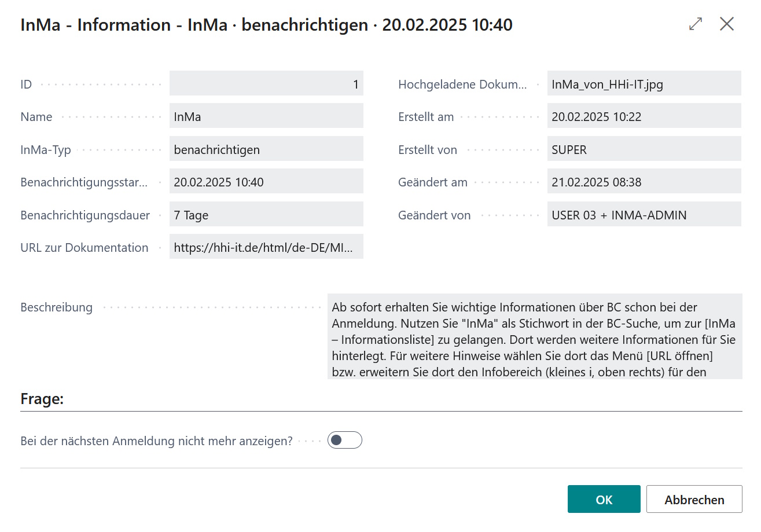Click the Geändert am field
The height and width of the screenshot is (532, 761).
tap(644, 181)
